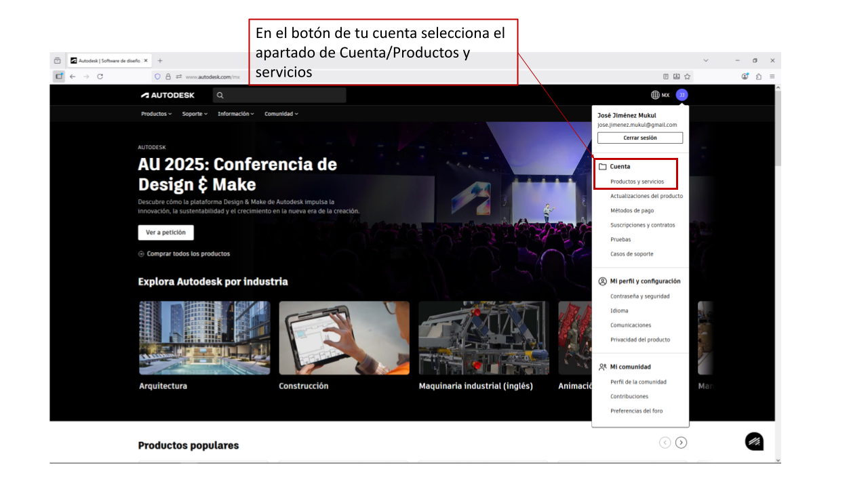Click the install/save page icon in address bar
The image size is (868, 488).
click(x=677, y=77)
